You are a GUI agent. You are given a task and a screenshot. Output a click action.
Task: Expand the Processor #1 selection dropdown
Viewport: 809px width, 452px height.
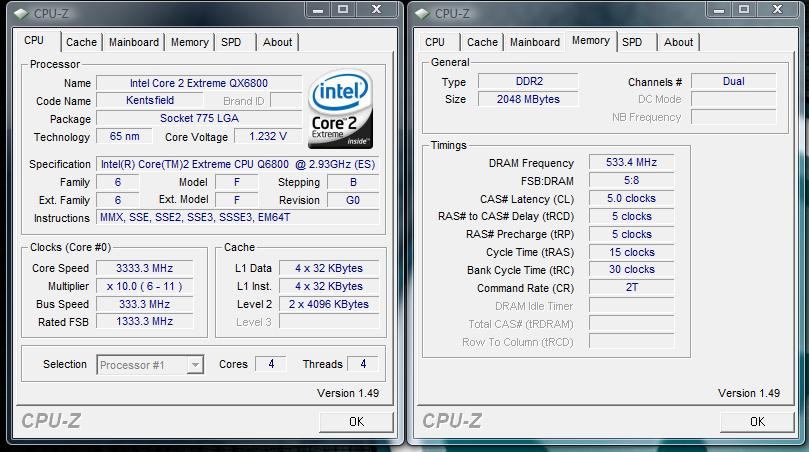(195, 365)
